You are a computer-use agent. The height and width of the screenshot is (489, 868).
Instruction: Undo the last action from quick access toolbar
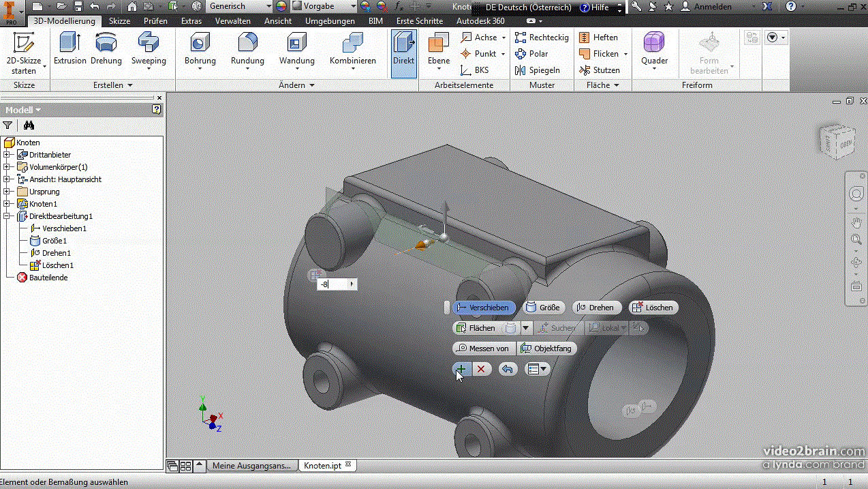94,6
